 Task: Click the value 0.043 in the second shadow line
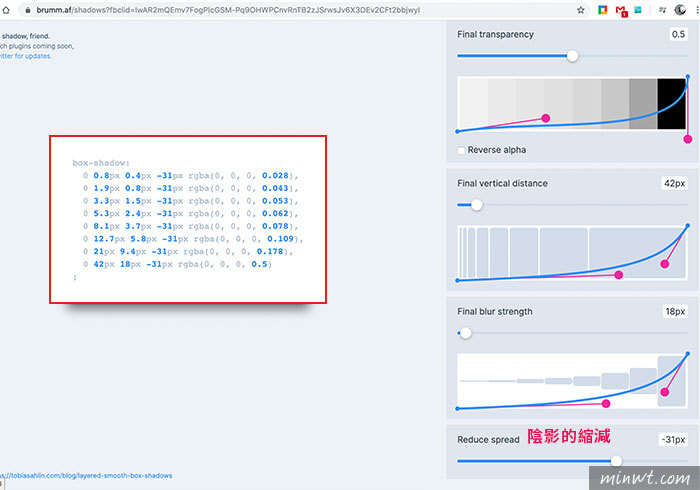click(x=275, y=188)
